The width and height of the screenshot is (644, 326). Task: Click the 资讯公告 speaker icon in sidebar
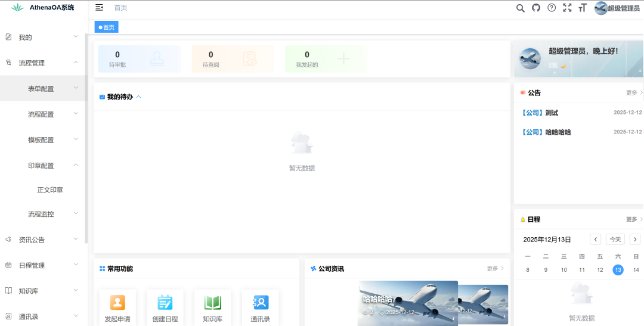click(x=8, y=240)
